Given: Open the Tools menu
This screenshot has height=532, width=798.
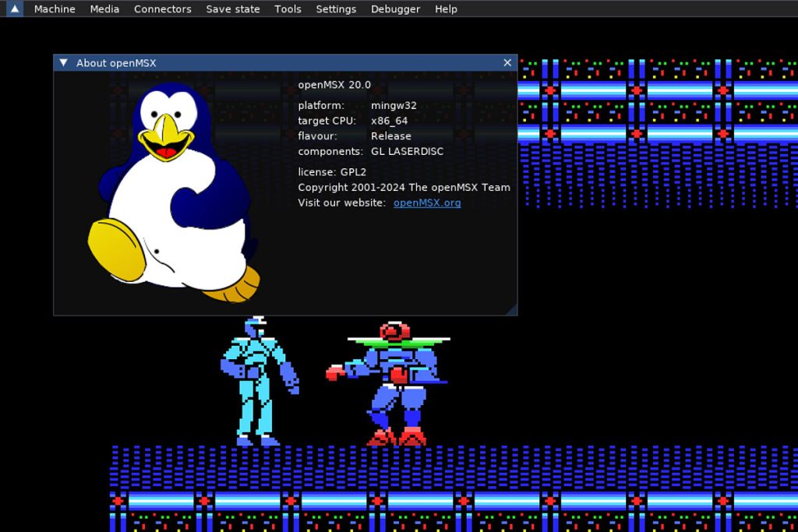Looking at the screenshot, I should (x=288, y=9).
